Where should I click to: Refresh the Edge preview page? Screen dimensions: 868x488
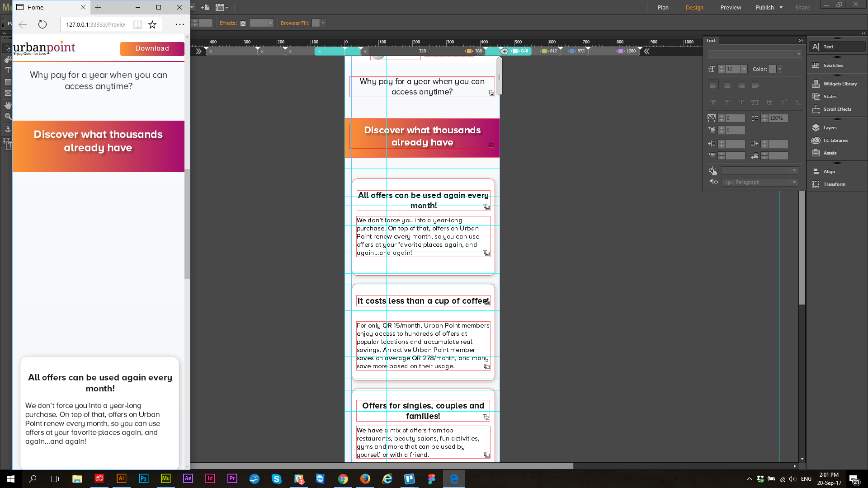[42, 24]
